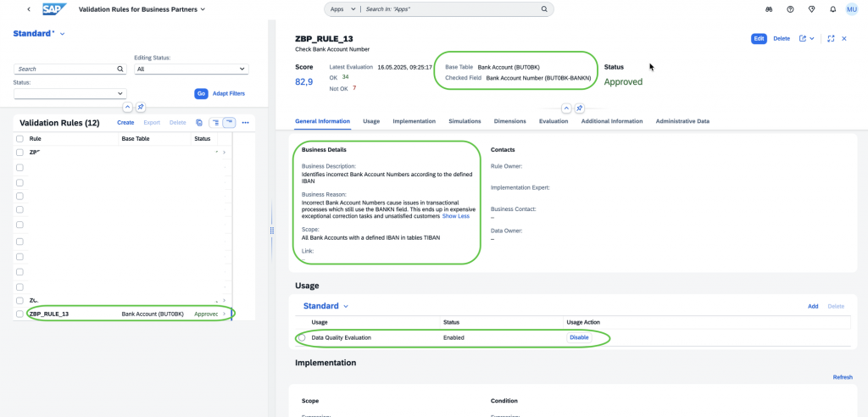The image size is (868, 417).
Task: Open the Standard variant dropdown in Usage section
Action: (346, 306)
